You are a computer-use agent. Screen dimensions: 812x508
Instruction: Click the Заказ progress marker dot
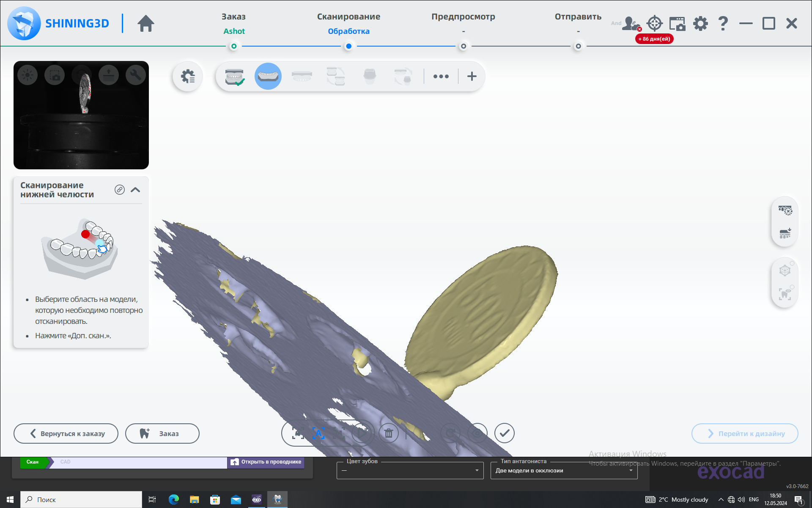pyautogui.click(x=234, y=46)
